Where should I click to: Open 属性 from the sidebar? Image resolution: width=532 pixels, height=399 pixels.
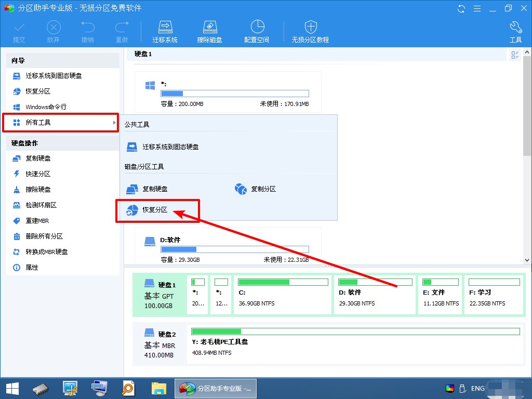(63, 268)
